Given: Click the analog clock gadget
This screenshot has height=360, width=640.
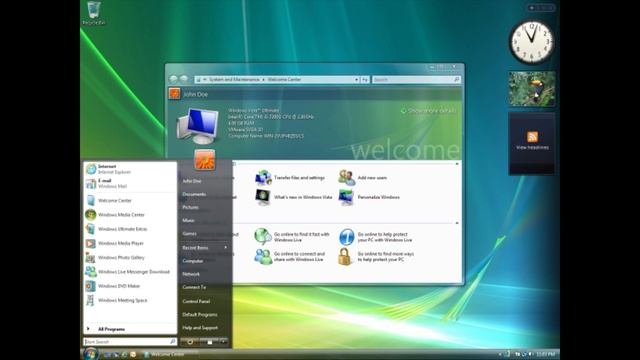Looking at the screenshot, I should [x=531, y=42].
